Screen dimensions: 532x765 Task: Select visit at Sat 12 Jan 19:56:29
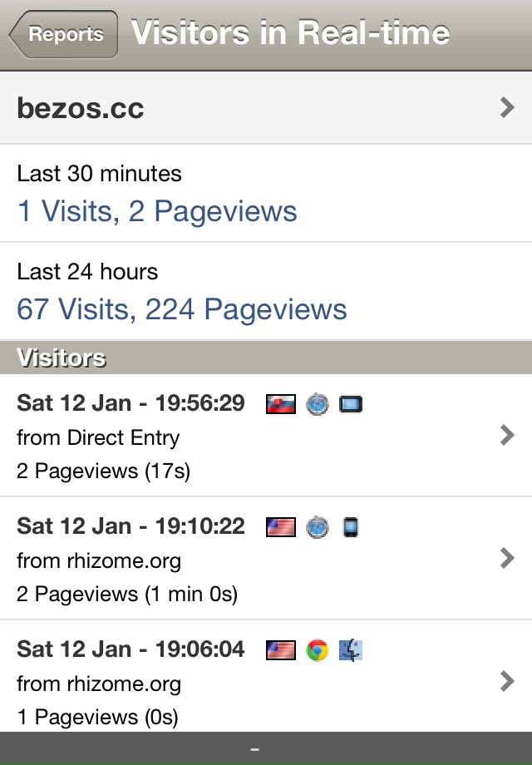266,436
